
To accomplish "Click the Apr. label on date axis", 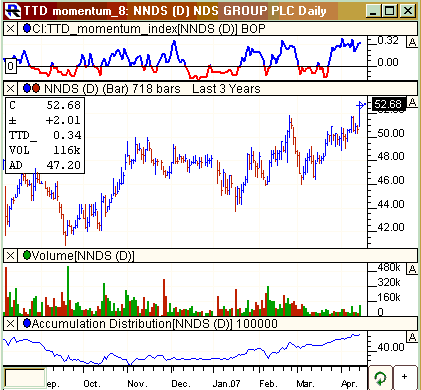I will (x=349, y=384).
